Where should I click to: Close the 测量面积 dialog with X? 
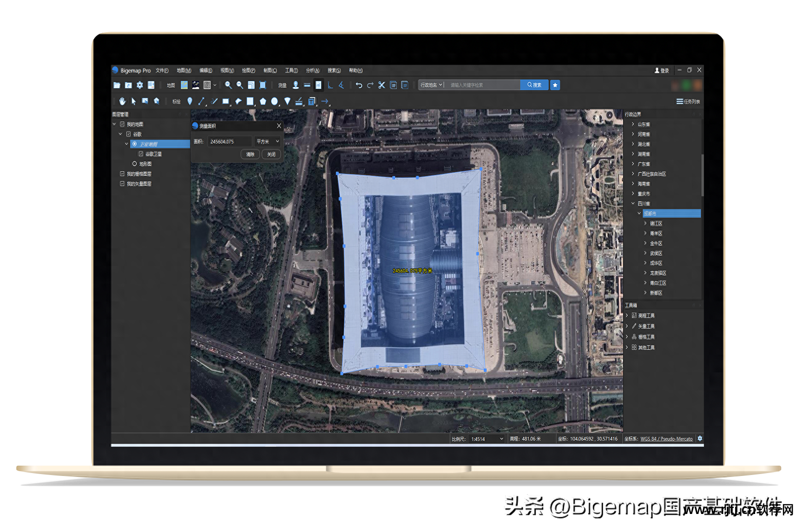click(x=279, y=126)
